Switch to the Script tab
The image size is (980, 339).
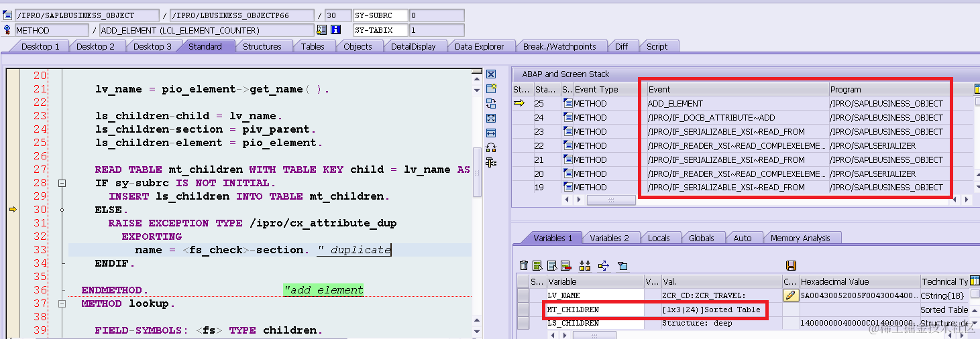click(x=657, y=46)
